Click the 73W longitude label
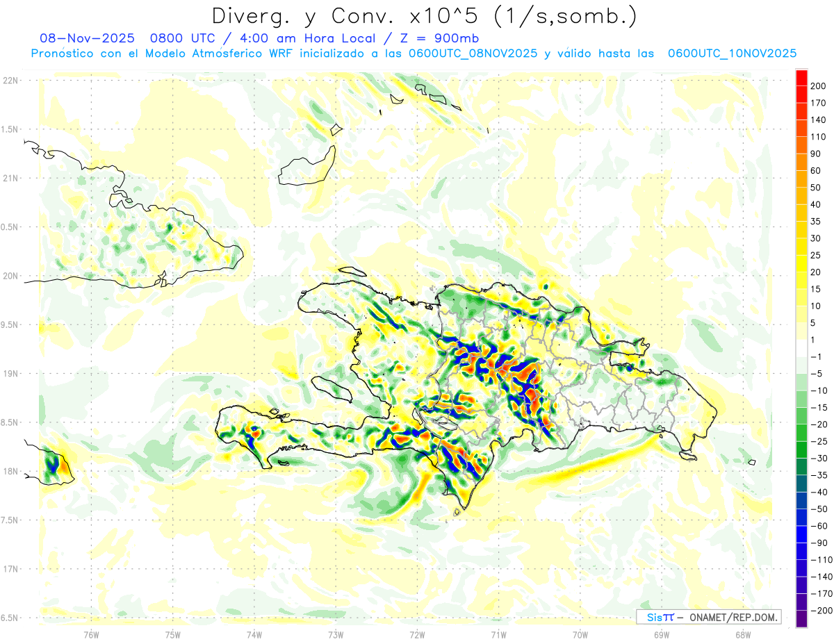 (x=335, y=634)
